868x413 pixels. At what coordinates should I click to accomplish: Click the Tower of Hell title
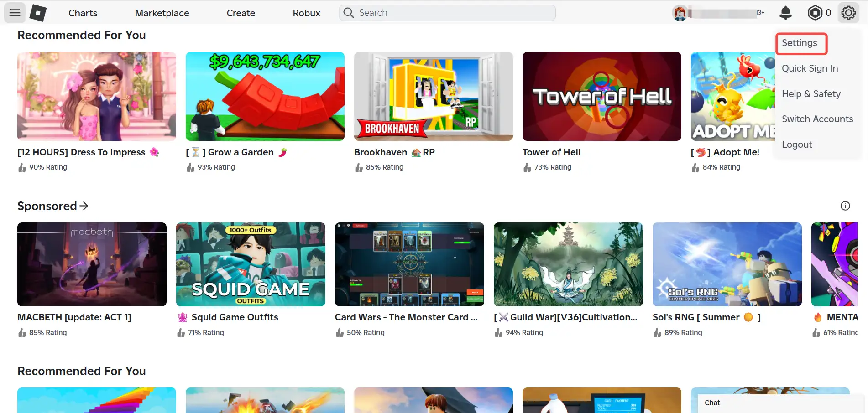pyautogui.click(x=551, y=152)
